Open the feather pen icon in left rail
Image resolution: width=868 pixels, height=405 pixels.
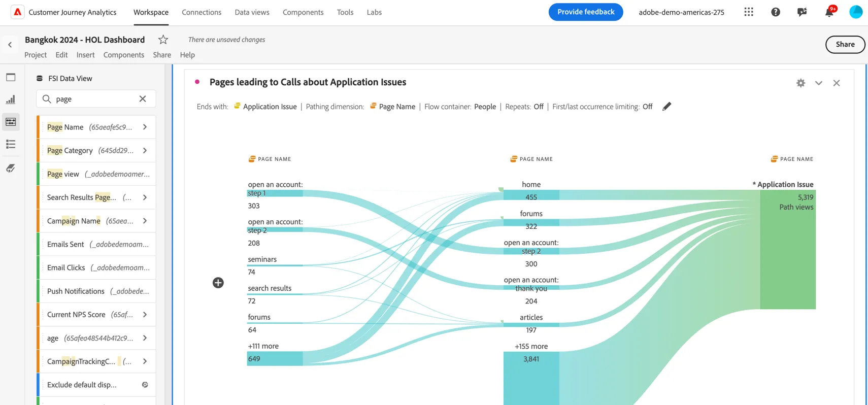point(11,168)
